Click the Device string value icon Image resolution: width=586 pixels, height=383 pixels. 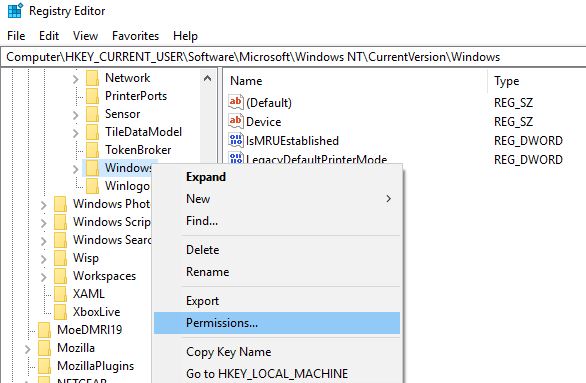(236, 121)
